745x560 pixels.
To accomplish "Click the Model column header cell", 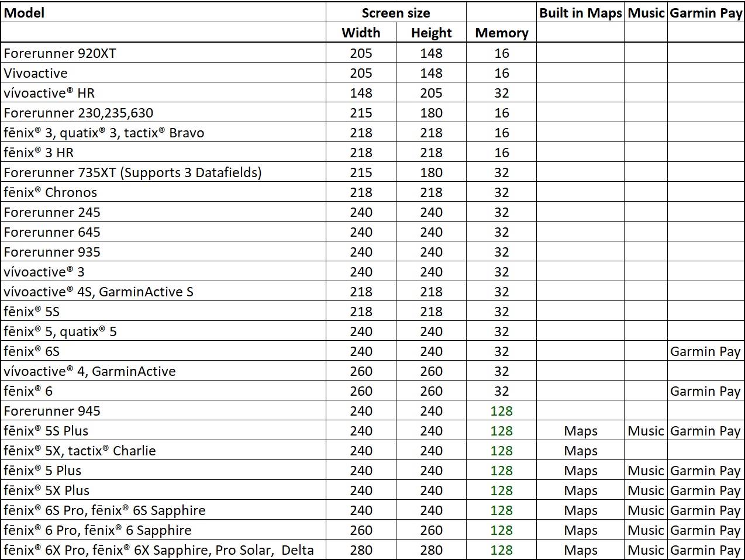I will pos(25,13).
